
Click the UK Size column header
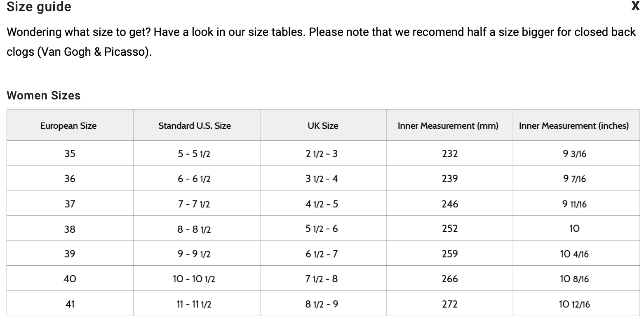click(x=323, y=126)
